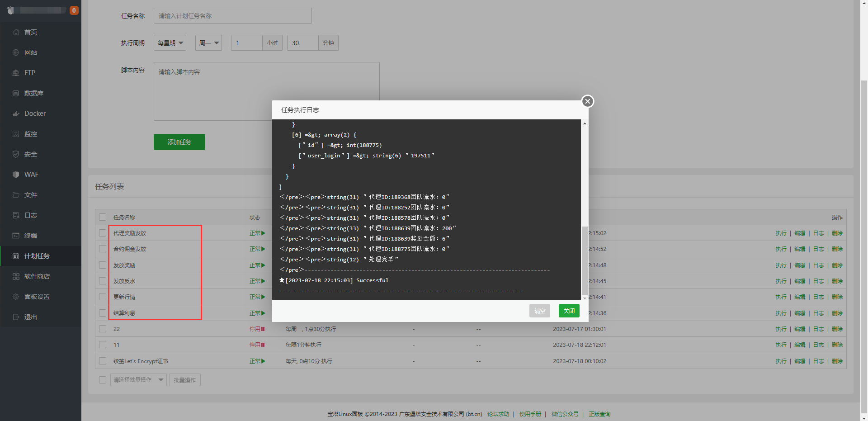Go to 文件 in the sidebar menu
The image size is (868, 421).
31,195
